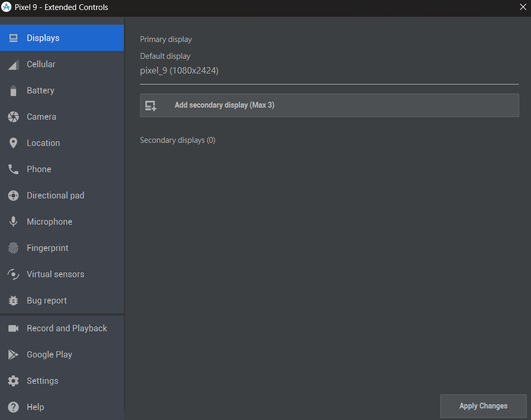Open the Battery section
Image resolution: width=531 pixels, height=420 pixels.
pyautogui.click(x=62, y=90)
